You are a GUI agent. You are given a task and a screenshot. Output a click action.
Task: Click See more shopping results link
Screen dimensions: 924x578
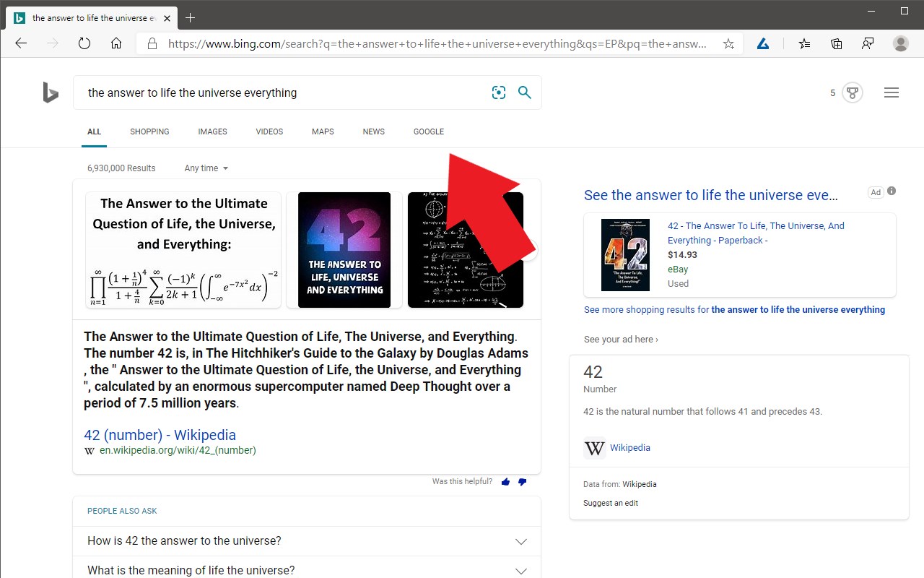734,309
